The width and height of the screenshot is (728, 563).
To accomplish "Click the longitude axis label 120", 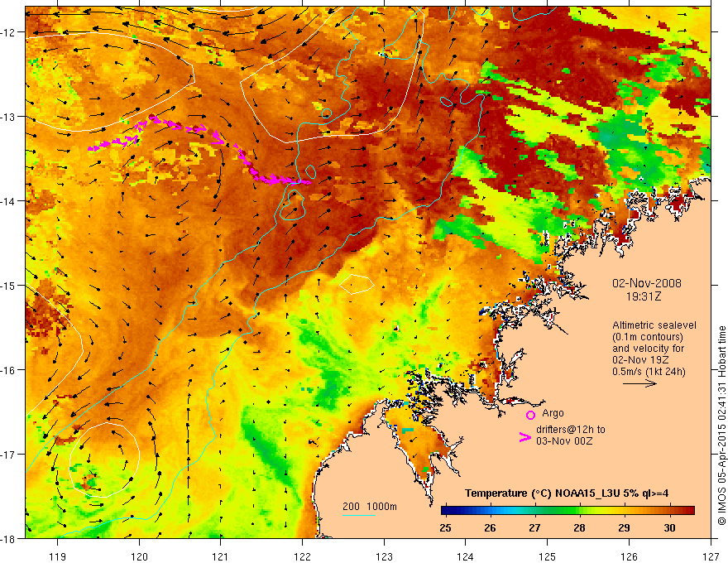I will [x=139, y=556].
